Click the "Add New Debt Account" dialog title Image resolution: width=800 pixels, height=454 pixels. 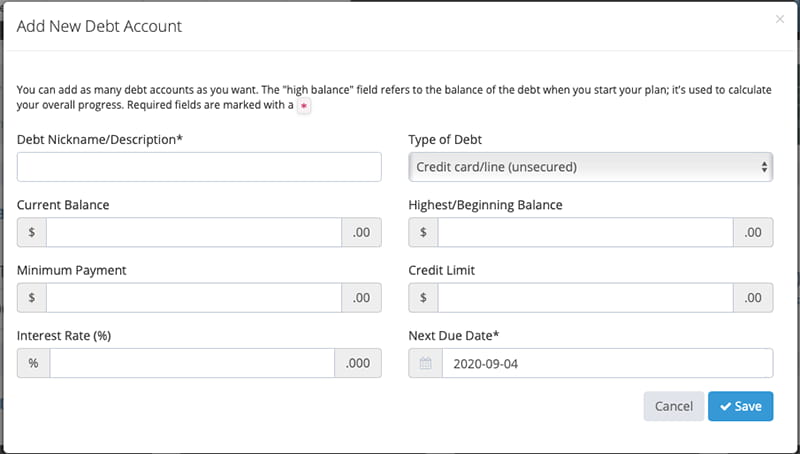pos(99,26)
